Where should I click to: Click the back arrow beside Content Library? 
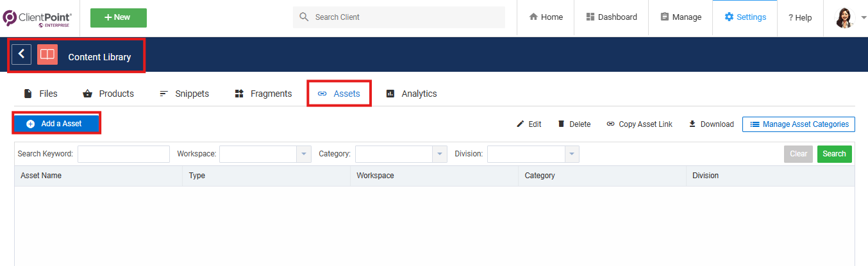pos(21,54)
